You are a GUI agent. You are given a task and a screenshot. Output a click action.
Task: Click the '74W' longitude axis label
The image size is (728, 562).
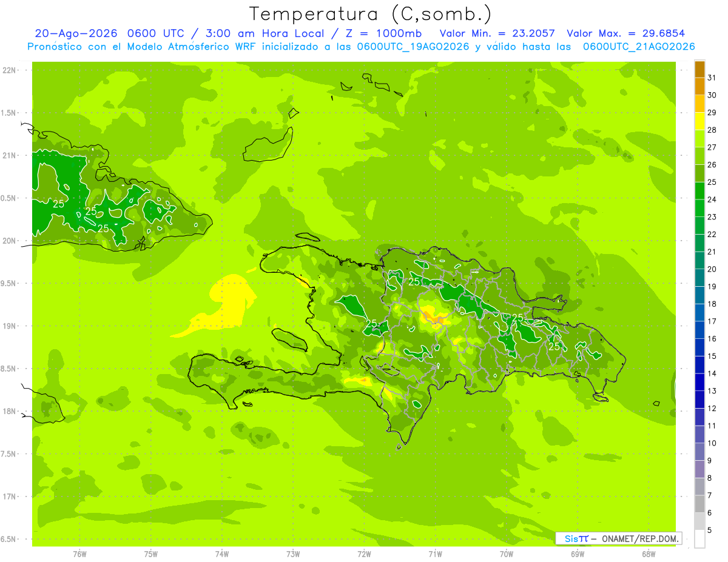(222, 554)
